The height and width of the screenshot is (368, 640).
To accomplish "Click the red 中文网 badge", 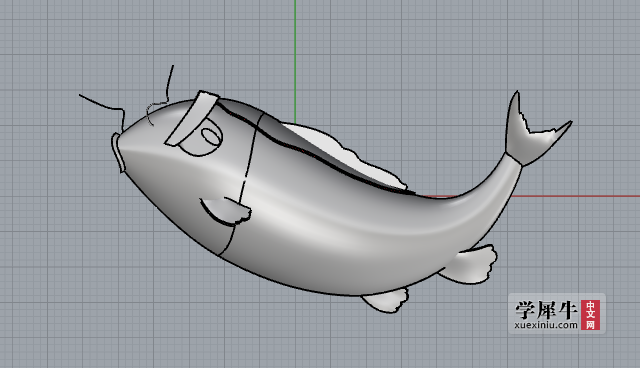I will point(590,315).
